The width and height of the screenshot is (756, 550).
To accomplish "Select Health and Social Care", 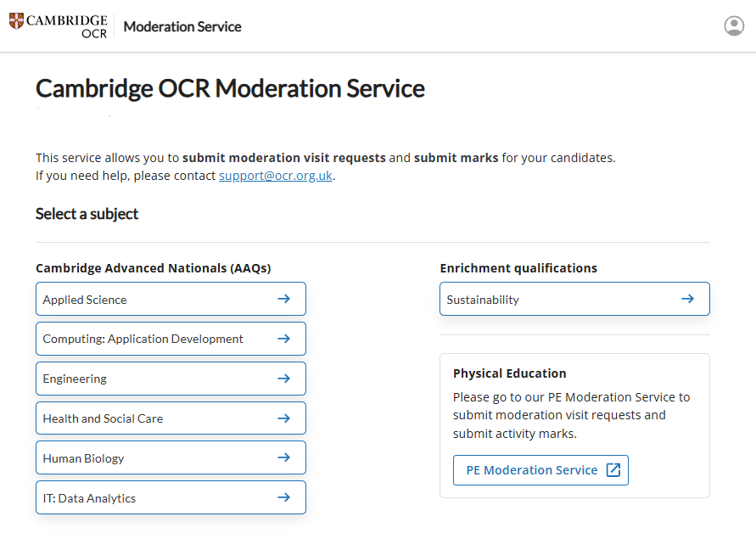I will point(103,418).
